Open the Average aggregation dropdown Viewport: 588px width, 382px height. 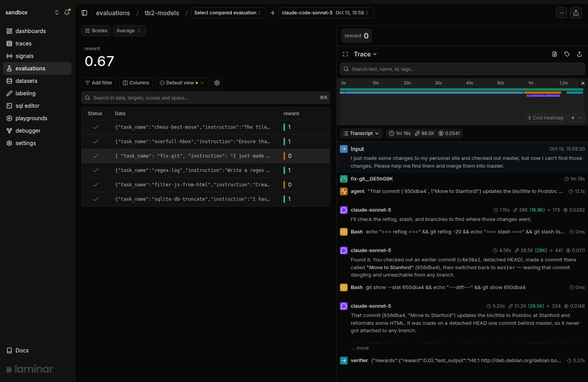(x=129, y=31)
